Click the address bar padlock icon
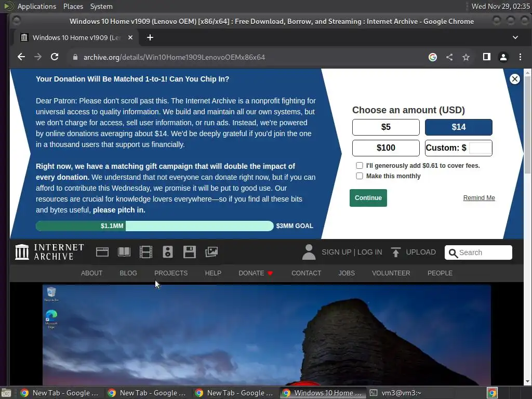This screenshot has width=532, height=399. 75,57
